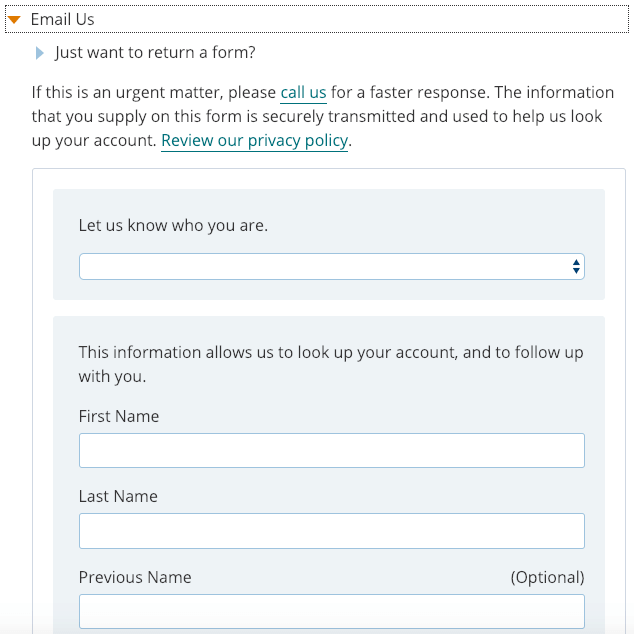Screen dimensions: 634x634
Task: Click the "with you." line above First Name
Action: (112, 377)
